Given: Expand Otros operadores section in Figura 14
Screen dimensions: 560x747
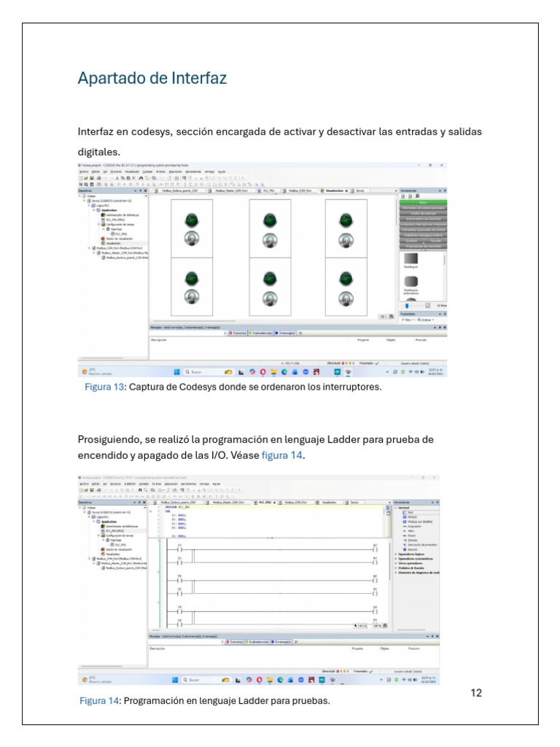Looking at the screenshot, I should pyautogui.click(x=396, y=563).
